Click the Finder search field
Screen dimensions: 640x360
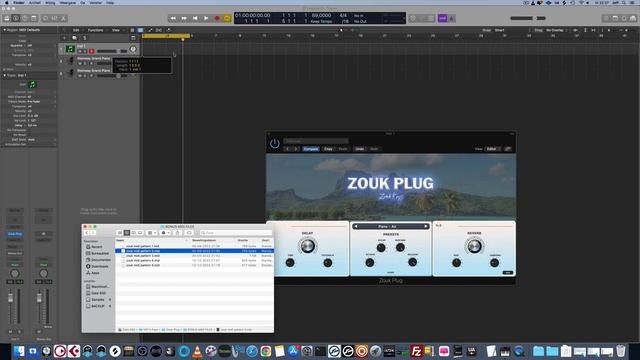click(236, 233)
